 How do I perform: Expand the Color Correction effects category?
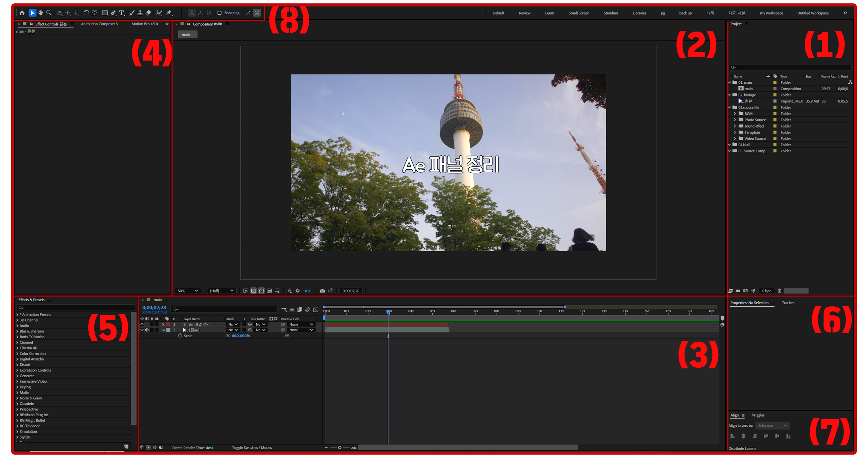point(18,354)
